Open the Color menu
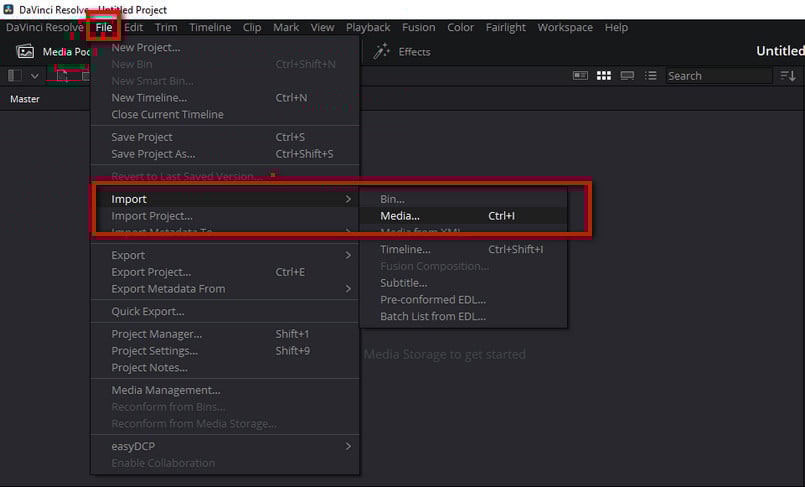The height and width of the screenshot is (487, 805). 461,27
